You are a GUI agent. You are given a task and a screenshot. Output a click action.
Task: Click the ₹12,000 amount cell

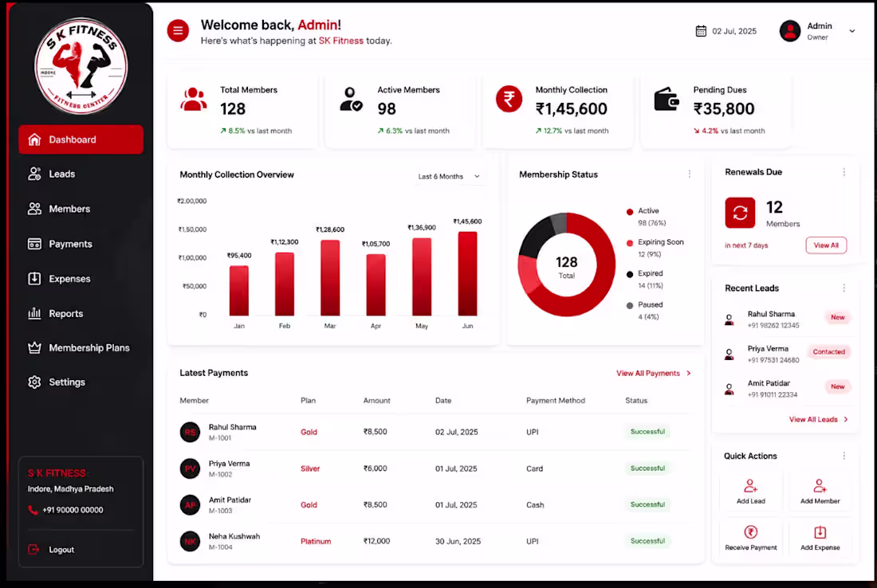pyautogui.click(x=376, y=541)
